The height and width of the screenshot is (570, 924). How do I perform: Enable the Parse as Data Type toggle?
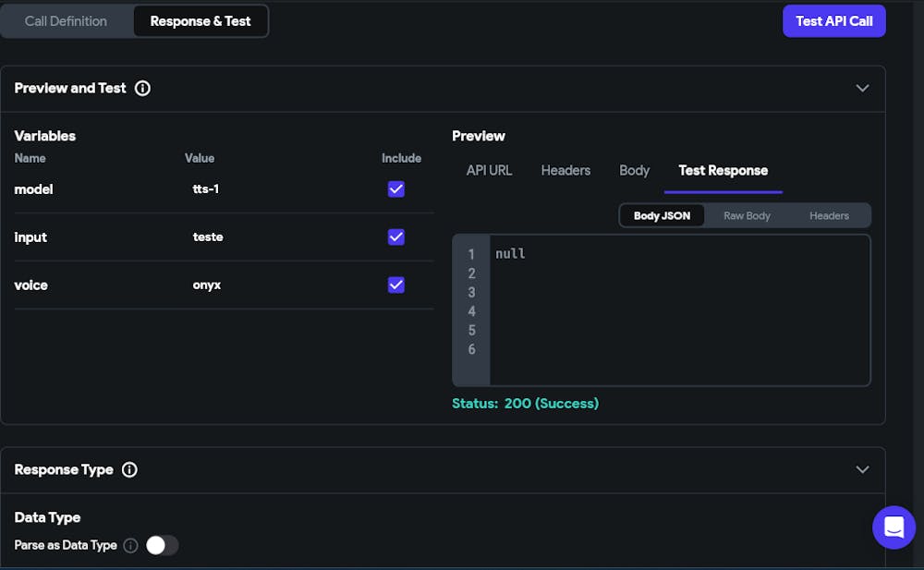pos(162,545)
